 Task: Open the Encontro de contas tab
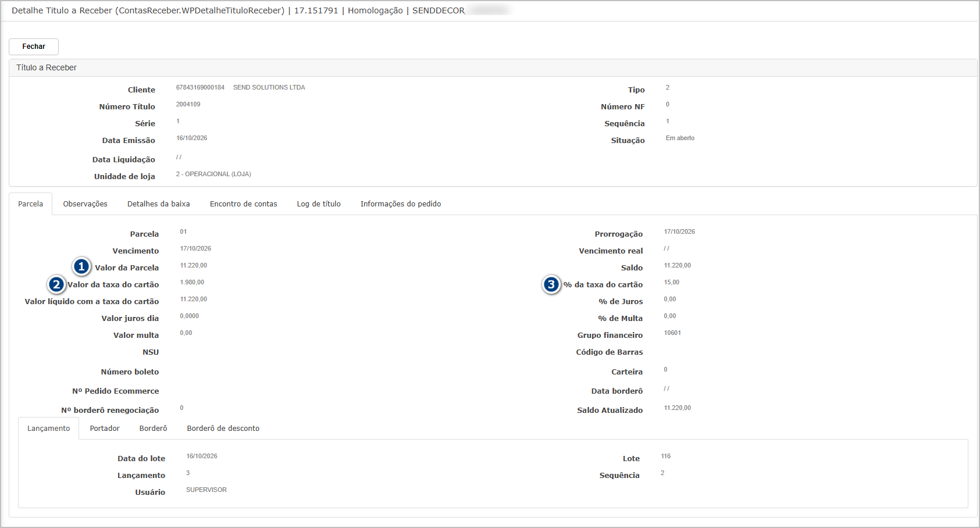pos(244,204)
